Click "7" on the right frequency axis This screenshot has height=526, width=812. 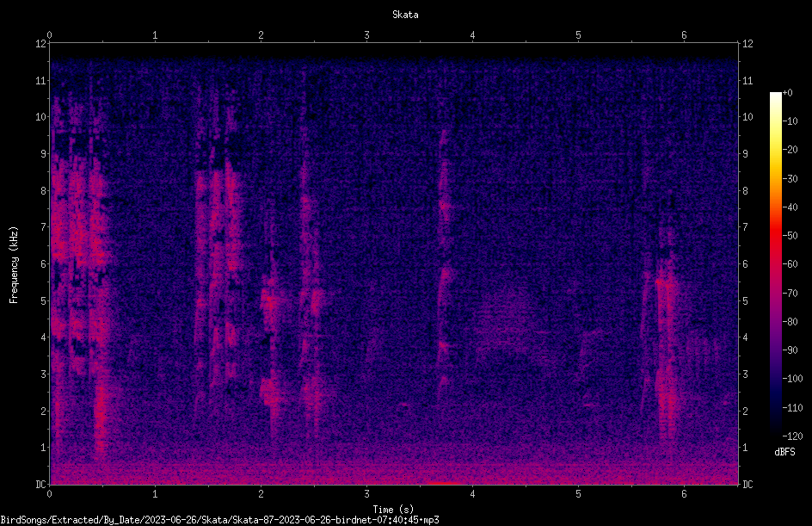coord(745,227)
